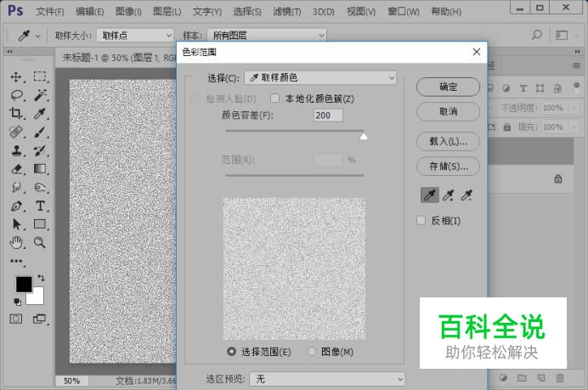Image resolution: width=588 pixels, height=390 pixels.
Task: Click the 存储 save button
Action: tap(448, 166)
